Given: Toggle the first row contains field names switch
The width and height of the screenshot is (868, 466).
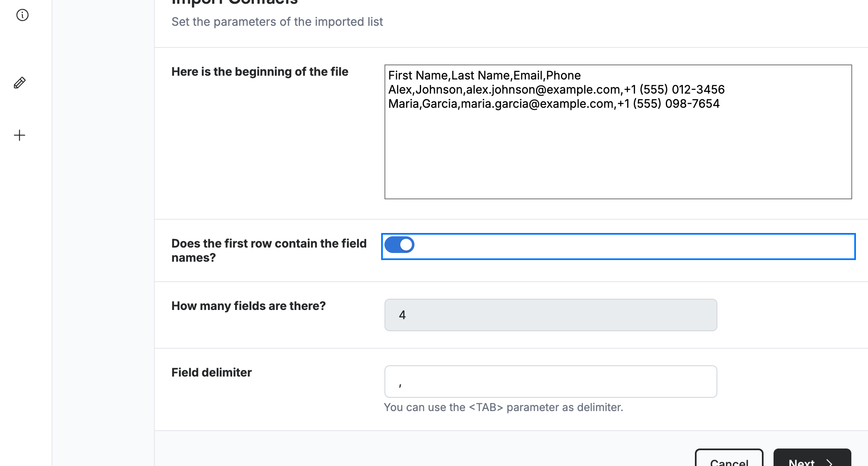Looking at the screenshot, I should tap(399, 245).
